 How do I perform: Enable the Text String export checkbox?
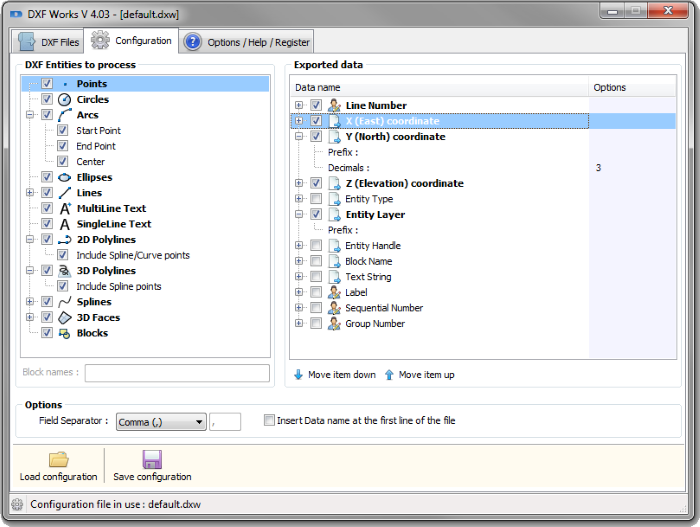point(316,276)
